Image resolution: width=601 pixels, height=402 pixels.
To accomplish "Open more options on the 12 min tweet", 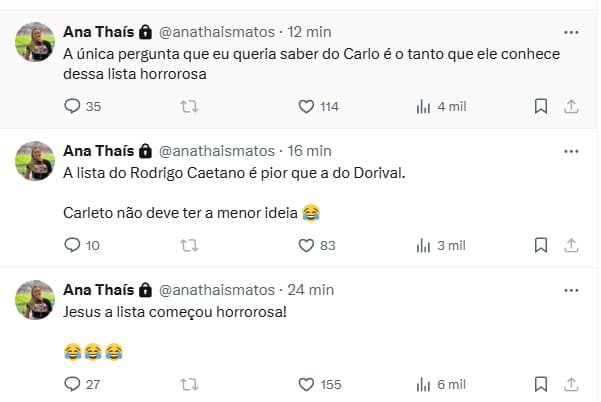I will (571, 33).
